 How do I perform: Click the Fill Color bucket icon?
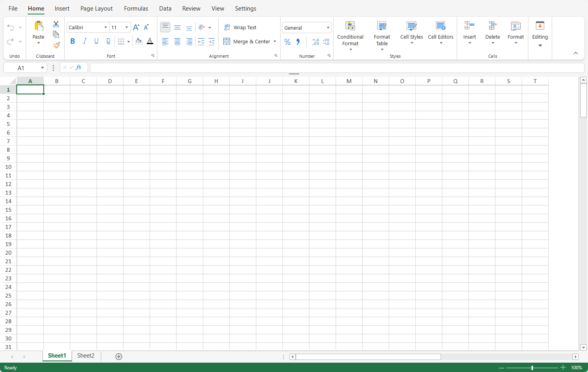click(x=139, y=41)
